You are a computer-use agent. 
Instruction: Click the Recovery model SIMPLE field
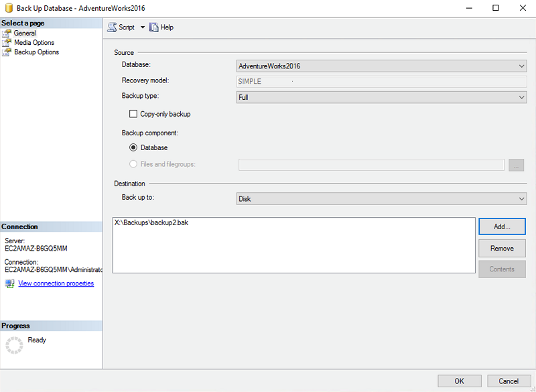[381, 82]
